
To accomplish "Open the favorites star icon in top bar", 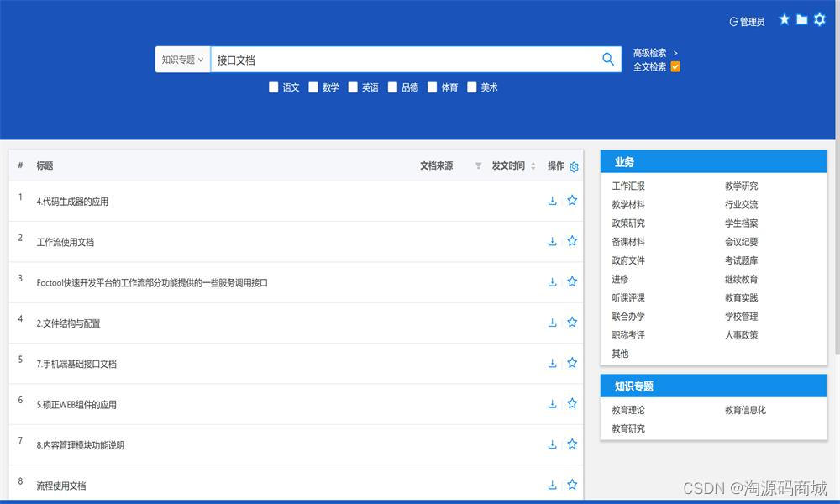I will (784, 18).
